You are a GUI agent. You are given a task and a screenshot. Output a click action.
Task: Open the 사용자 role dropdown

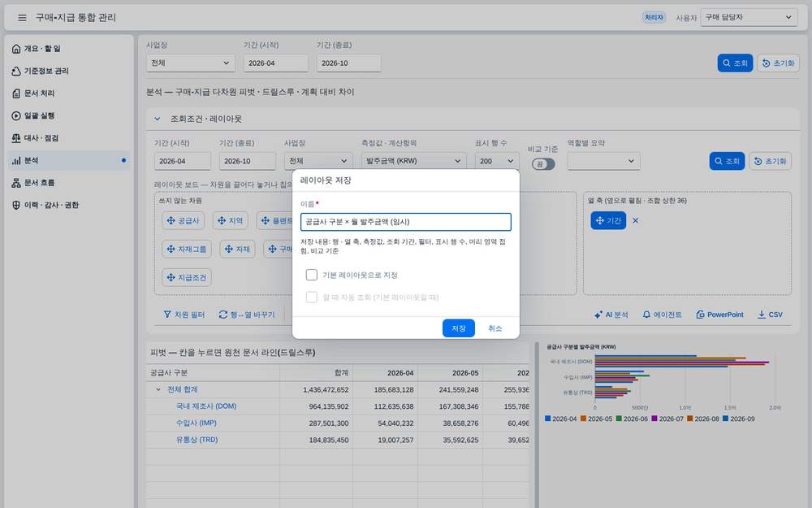pos(749,17)
